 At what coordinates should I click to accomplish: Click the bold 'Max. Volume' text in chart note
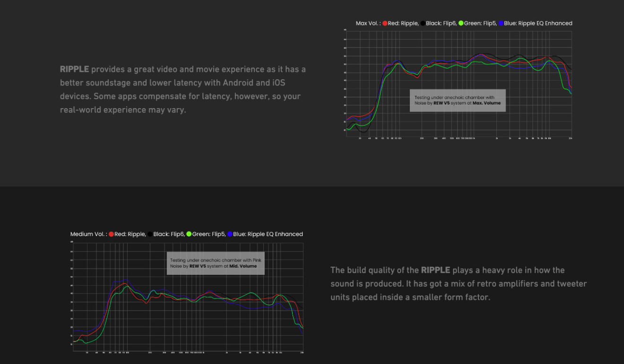pyautogui.click(x=486, y=103)
